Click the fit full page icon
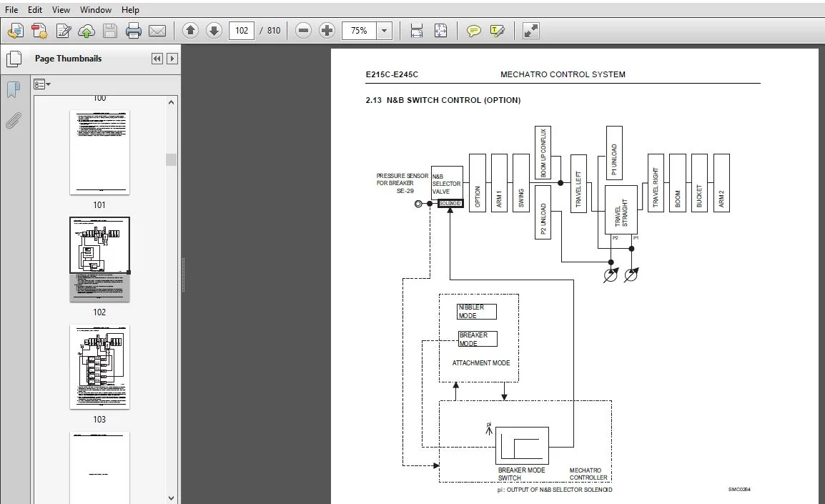 point(440,31)
